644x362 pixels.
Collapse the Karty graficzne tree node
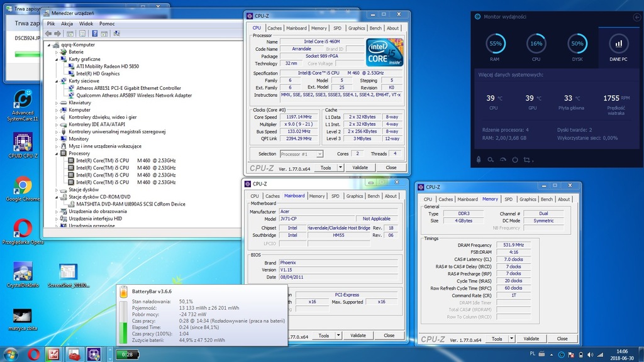57,59
